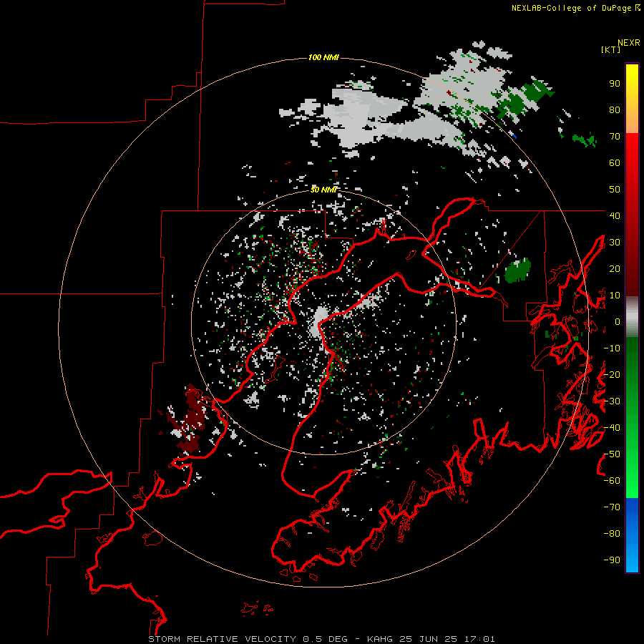
Task: Click the -70 knot scale value
Action: pos(612,507)
